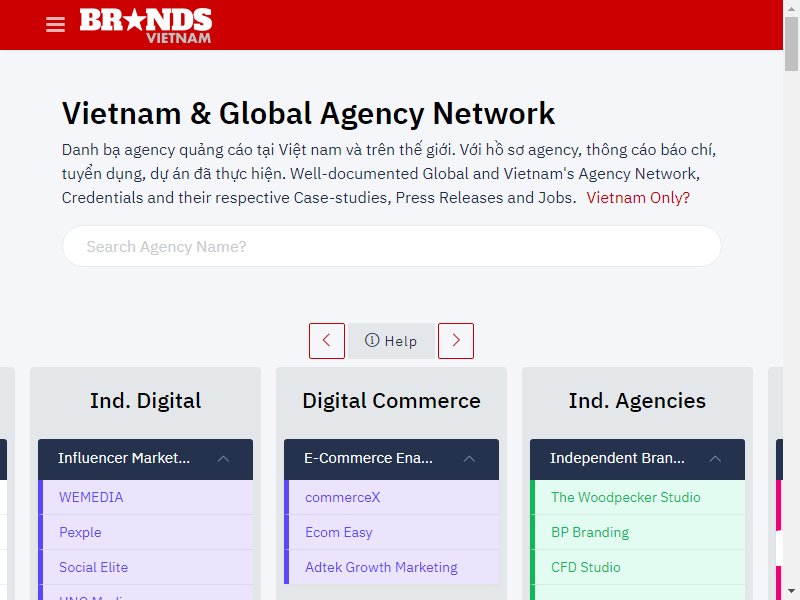
Task: Open the hamburger menu icon
Action: tap(55, 24)
